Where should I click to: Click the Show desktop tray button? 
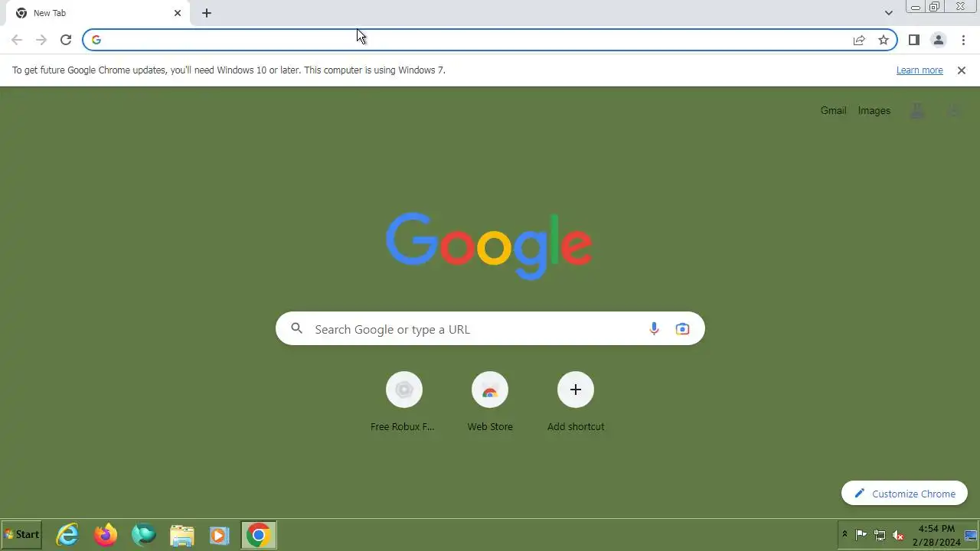point(972,535)
